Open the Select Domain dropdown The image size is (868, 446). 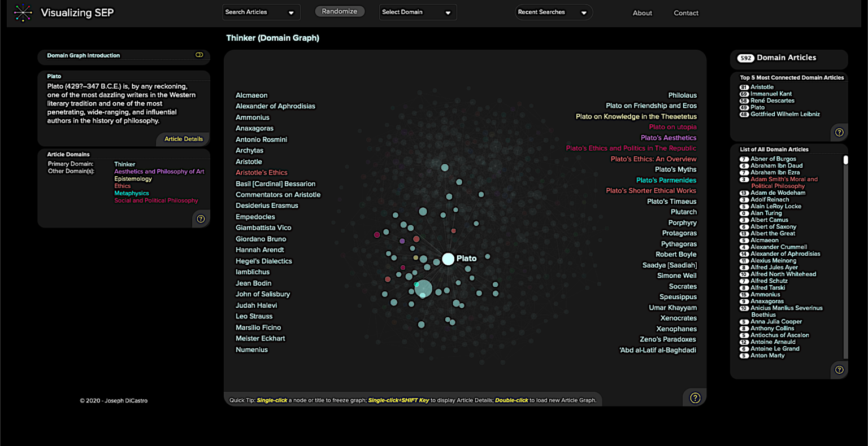pos(418,12)
